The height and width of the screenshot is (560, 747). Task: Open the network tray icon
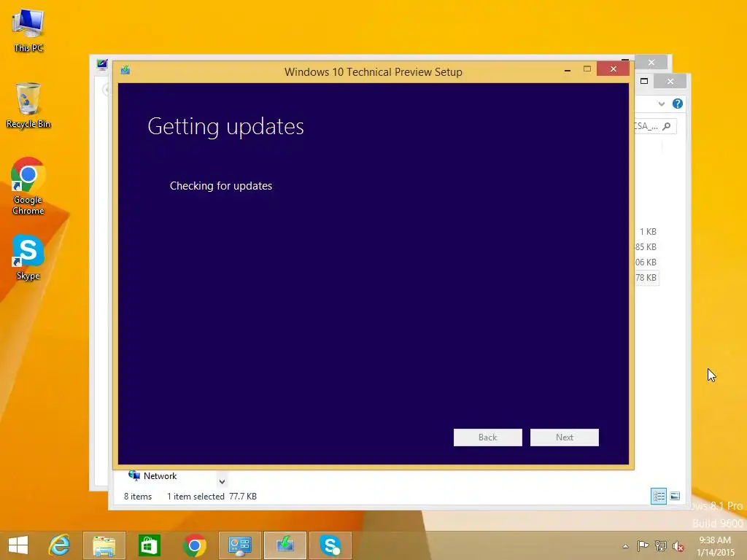(661, 546)
